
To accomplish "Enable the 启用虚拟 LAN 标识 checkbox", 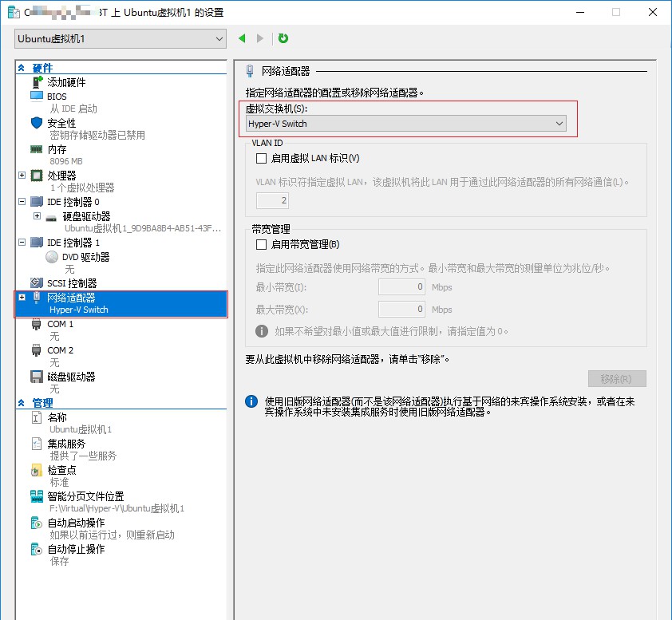I will pos(262,159).
